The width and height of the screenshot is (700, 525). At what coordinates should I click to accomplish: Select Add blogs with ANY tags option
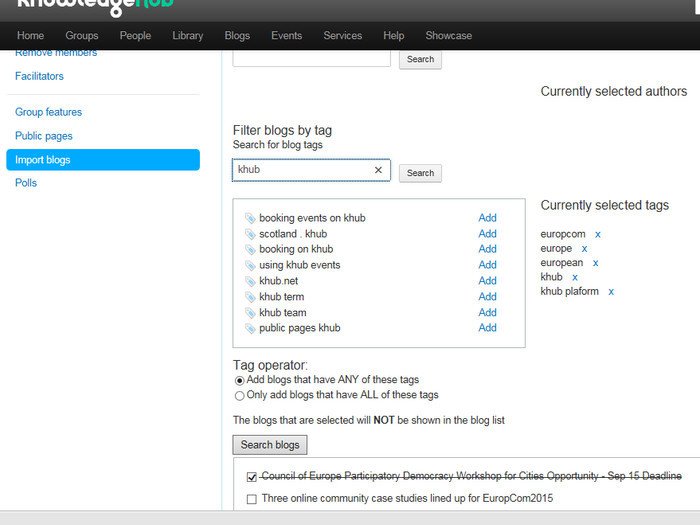(x=239, y=380)
